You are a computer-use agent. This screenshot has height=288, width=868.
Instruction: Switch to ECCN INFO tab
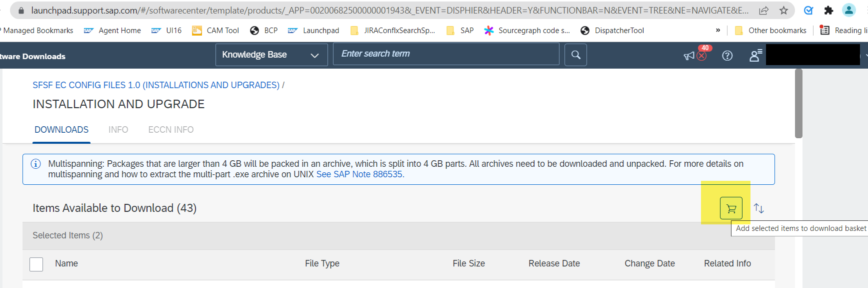click(x=171, y=130)
